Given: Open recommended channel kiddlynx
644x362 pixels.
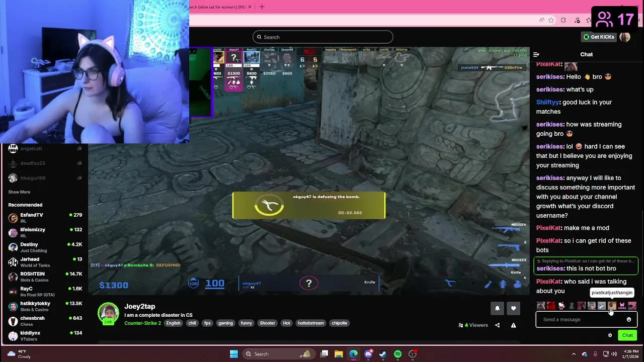Looking at the screenshot, I should coord(45,335).
